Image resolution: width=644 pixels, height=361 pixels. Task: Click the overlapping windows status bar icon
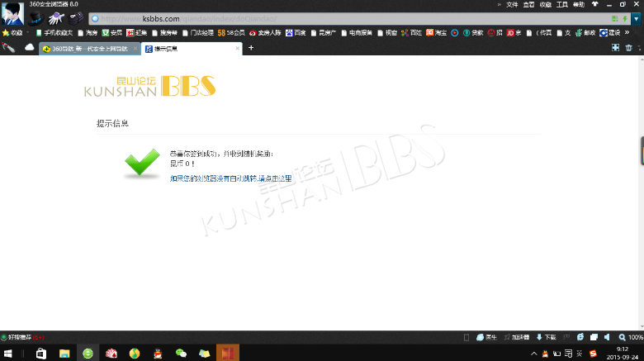pos(594,337)
